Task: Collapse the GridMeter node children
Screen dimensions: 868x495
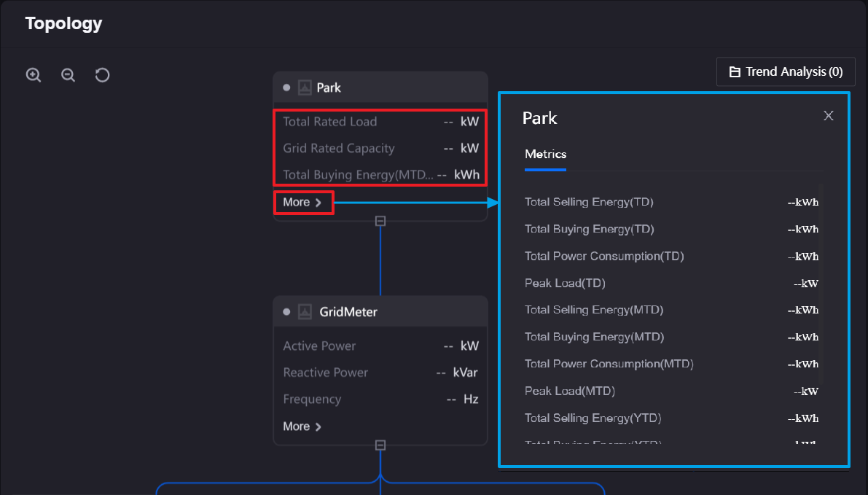Action: 380,445
